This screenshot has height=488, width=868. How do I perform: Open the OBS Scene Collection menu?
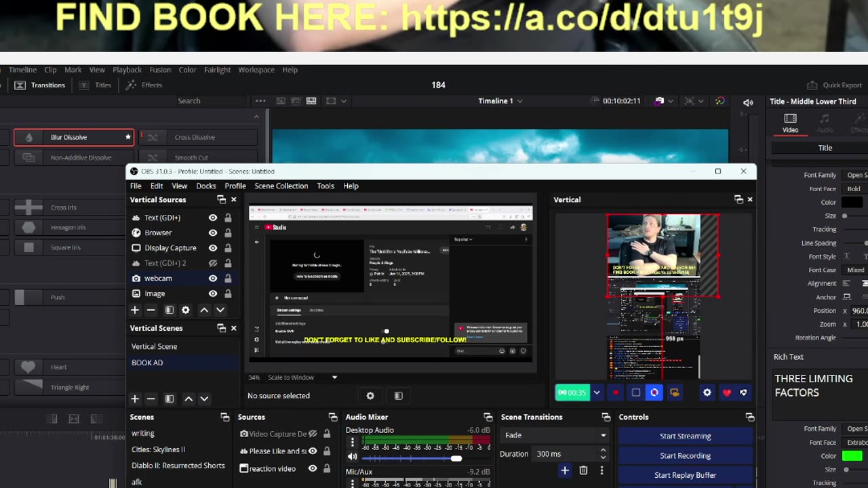pyautogui.click(x=281, y=186)
